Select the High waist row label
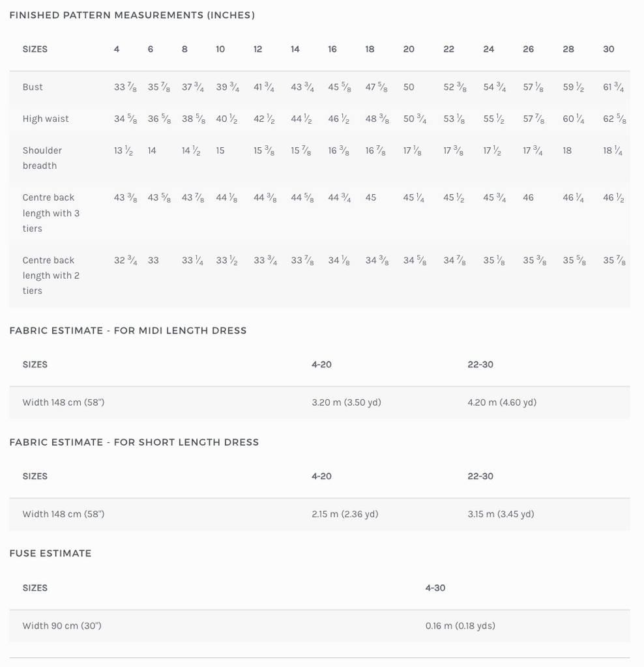The width and height of the screenshot is (644, 667). [46, 119]
